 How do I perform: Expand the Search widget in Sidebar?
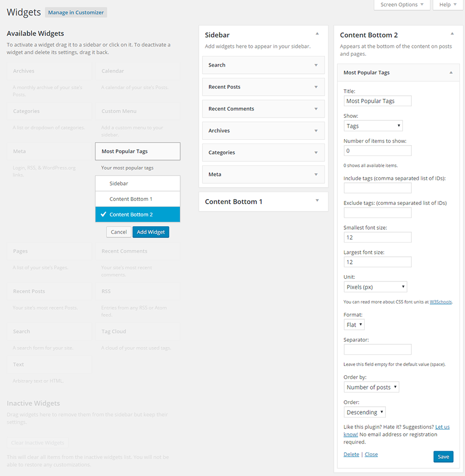tap(317, 65)
